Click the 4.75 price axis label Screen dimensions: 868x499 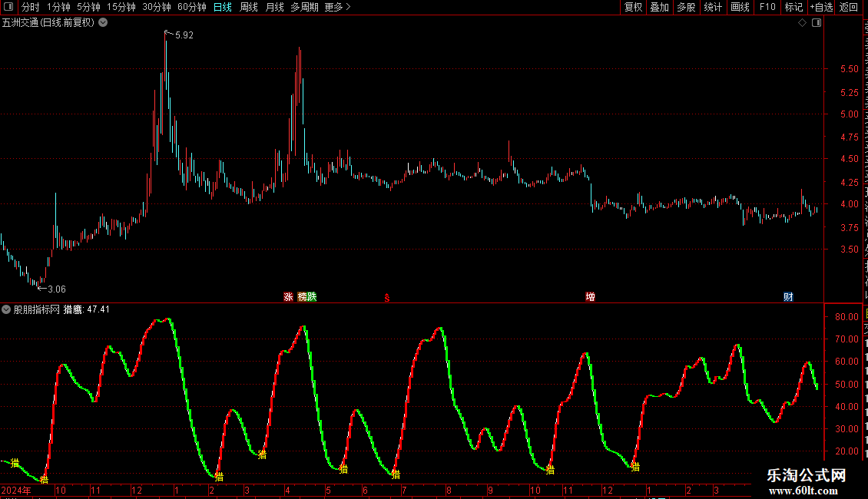849,137
